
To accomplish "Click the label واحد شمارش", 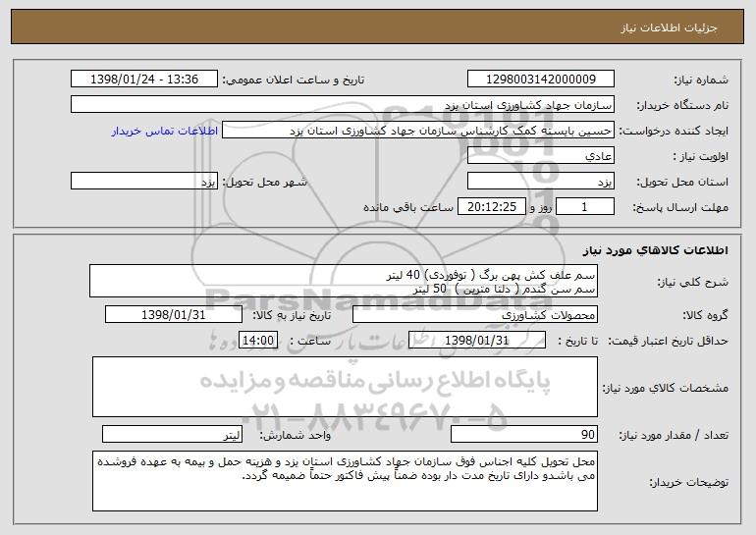I will pyautogui.click(x=296, y=435).
